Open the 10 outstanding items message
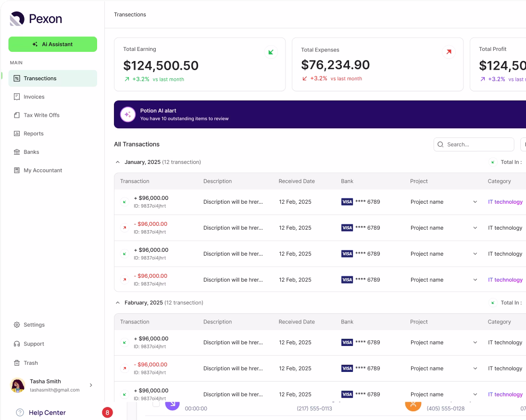Viewport: 526px width, 420px height. tap(184, 119)
